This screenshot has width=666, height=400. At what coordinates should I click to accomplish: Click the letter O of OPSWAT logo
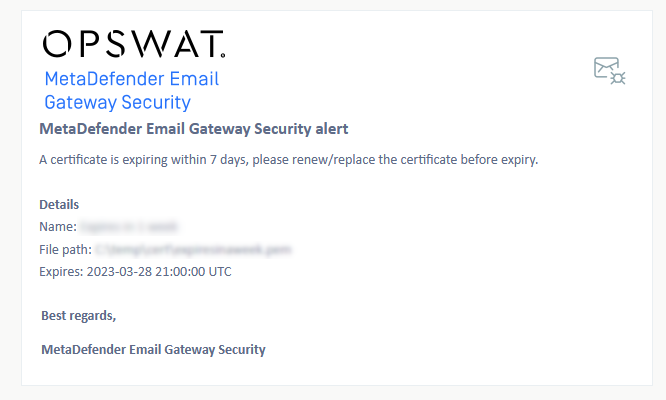(57, 44)
